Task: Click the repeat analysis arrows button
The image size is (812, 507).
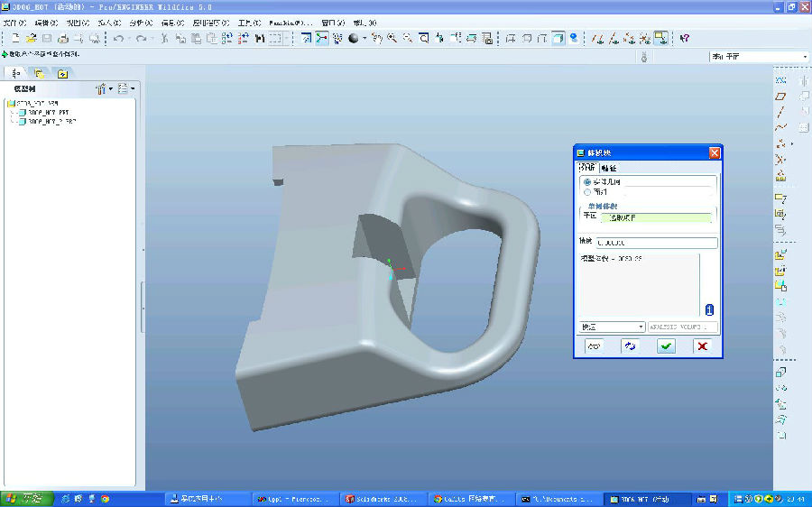Action: pos(630,346)
